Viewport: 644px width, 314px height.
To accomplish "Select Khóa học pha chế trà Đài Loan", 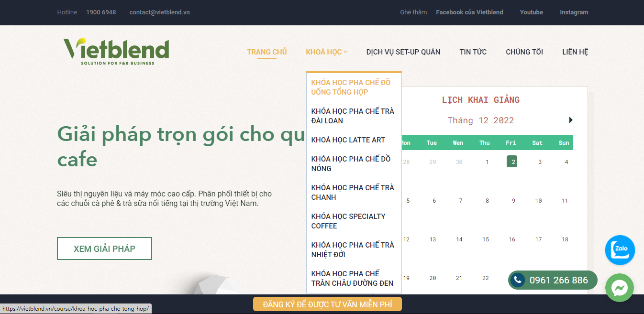I will (x=354, y=116).
